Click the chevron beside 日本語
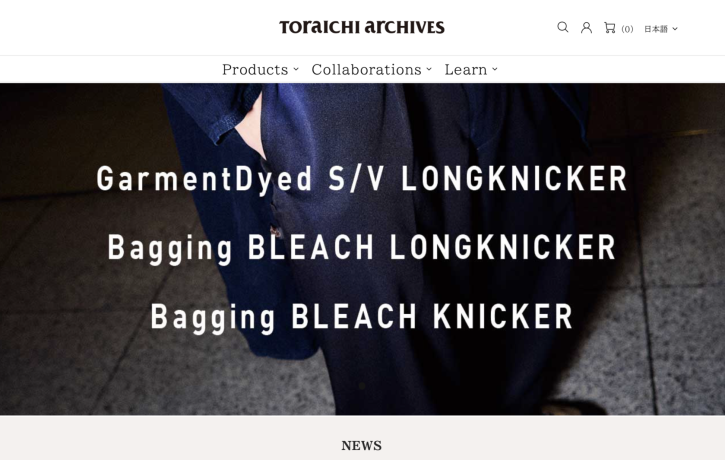 coord(675,29)
